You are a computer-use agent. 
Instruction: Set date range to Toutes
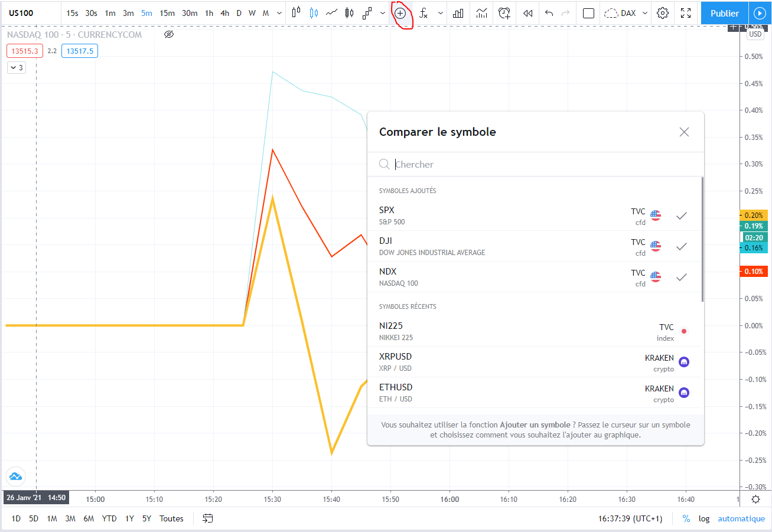click(172, 518)
